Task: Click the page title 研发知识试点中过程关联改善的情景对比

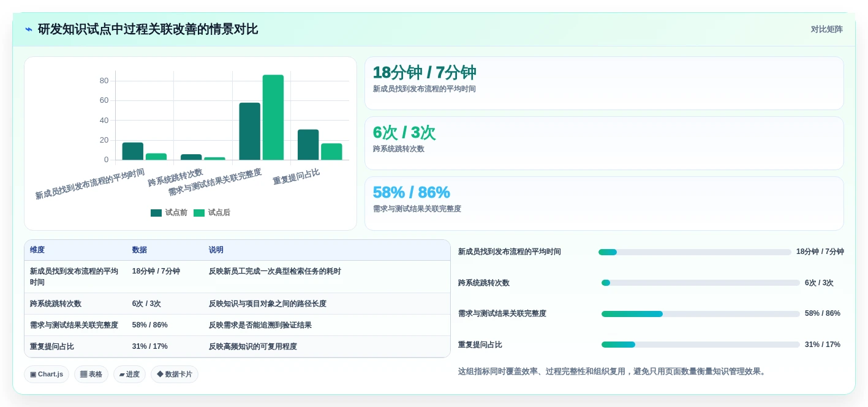Action: pos(148,29)
